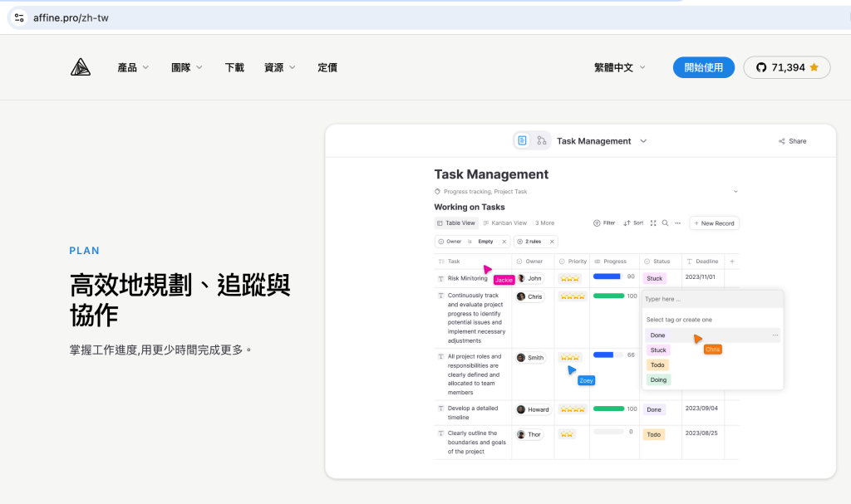Click the star rating for Risk Monitoring
Image resolution: width=851 pixels, height=504 pixels.
570,278
